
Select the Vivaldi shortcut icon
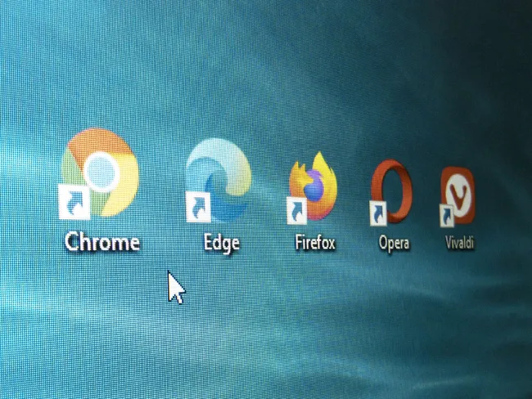[x=457, y=196]
